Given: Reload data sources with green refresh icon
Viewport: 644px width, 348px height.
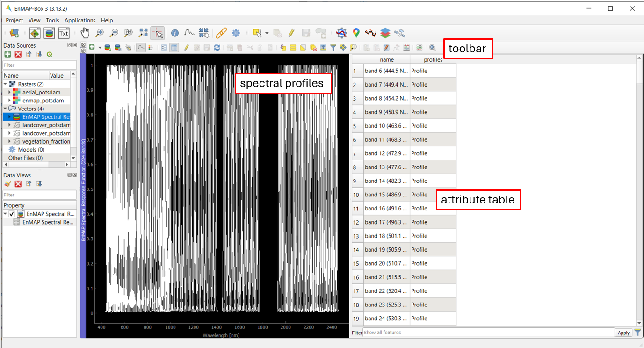Looking at the screenshot, I should click(x=49, y=54).
